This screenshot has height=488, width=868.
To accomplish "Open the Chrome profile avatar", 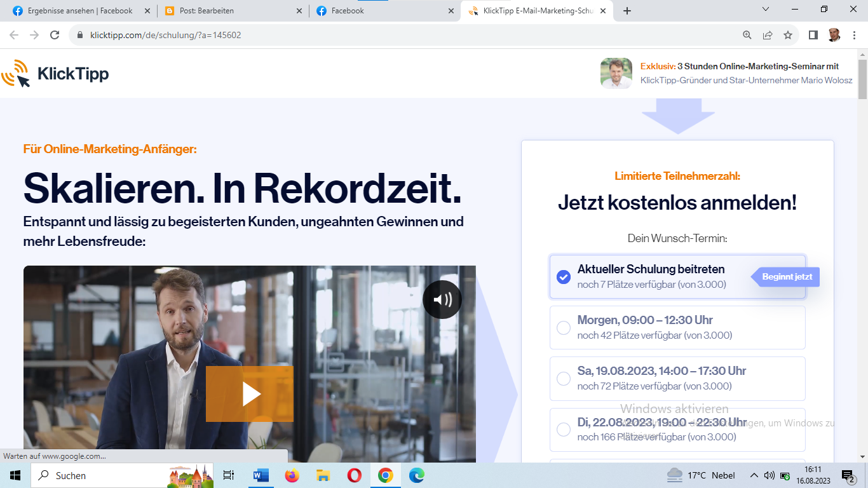I will [x=834, y=35].
